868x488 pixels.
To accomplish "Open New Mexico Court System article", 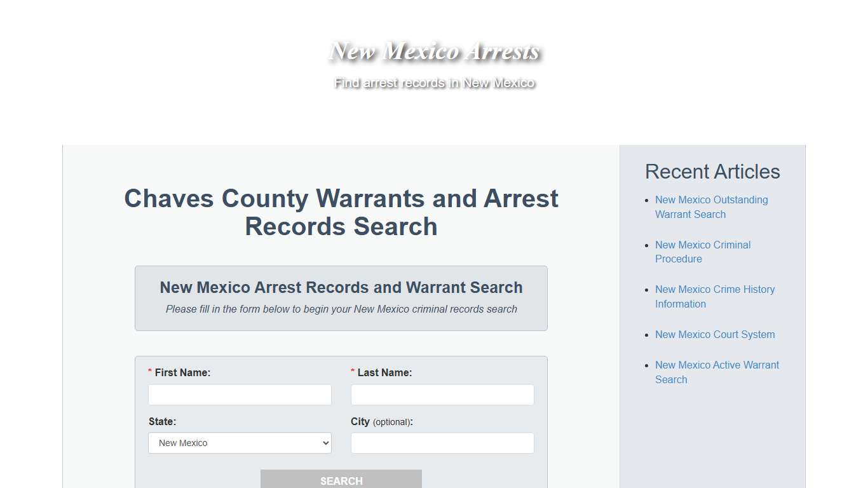I will tap(715, 334).
